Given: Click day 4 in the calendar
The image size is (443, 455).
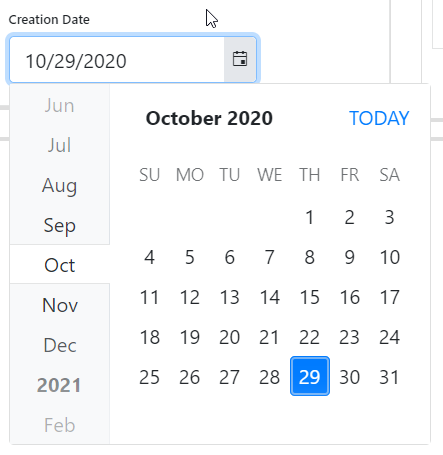Looking at the screenshot, I should click(150, 257).
